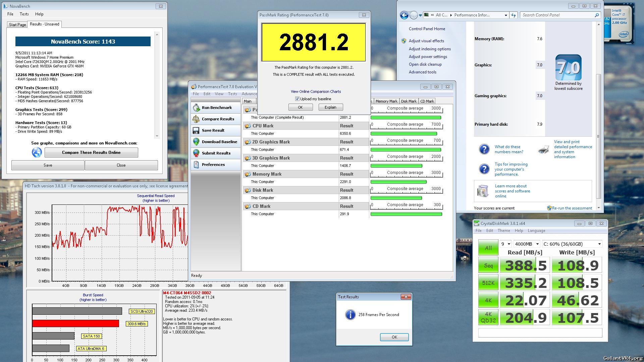Click the Control Panel refresh icon
This screenshot has width=644, height=362.
(x=514, y=15)
